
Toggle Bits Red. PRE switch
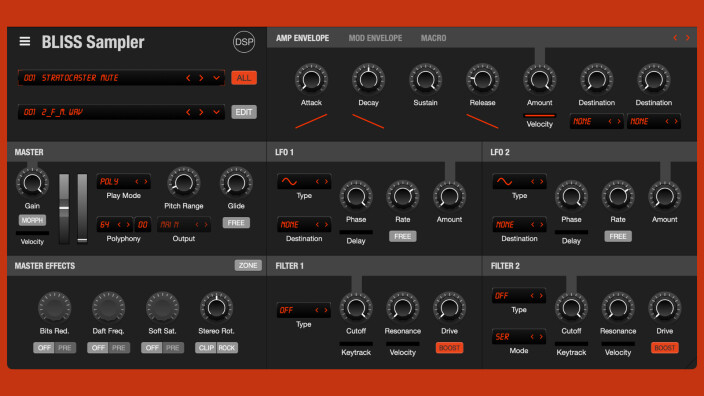(65, 348)
